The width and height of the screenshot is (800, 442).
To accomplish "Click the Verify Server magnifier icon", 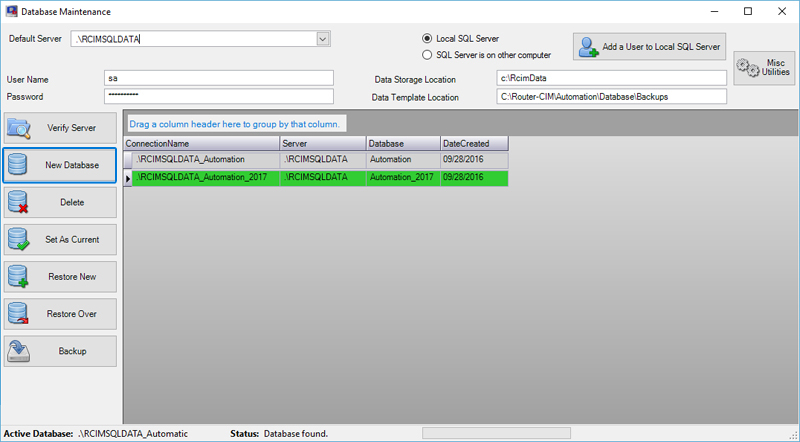I will pyautogui.click(x=19, y=128).
